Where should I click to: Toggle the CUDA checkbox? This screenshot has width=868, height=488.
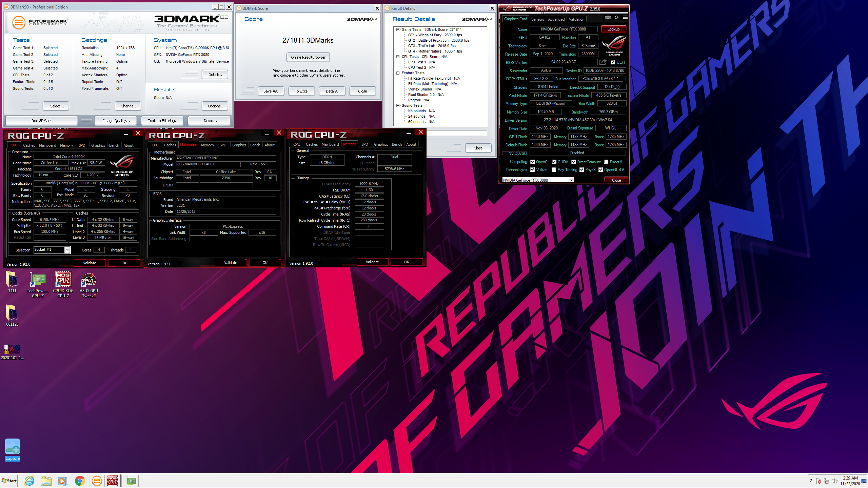pos(554,162)
